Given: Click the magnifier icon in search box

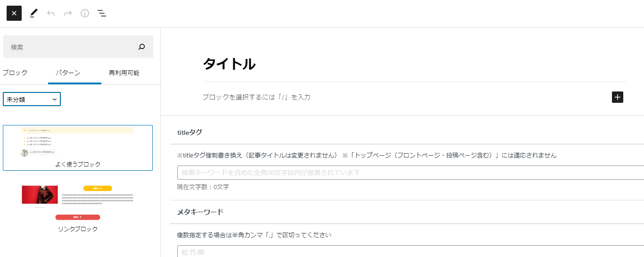Looking at the screenshot, I should click(142, 47).
